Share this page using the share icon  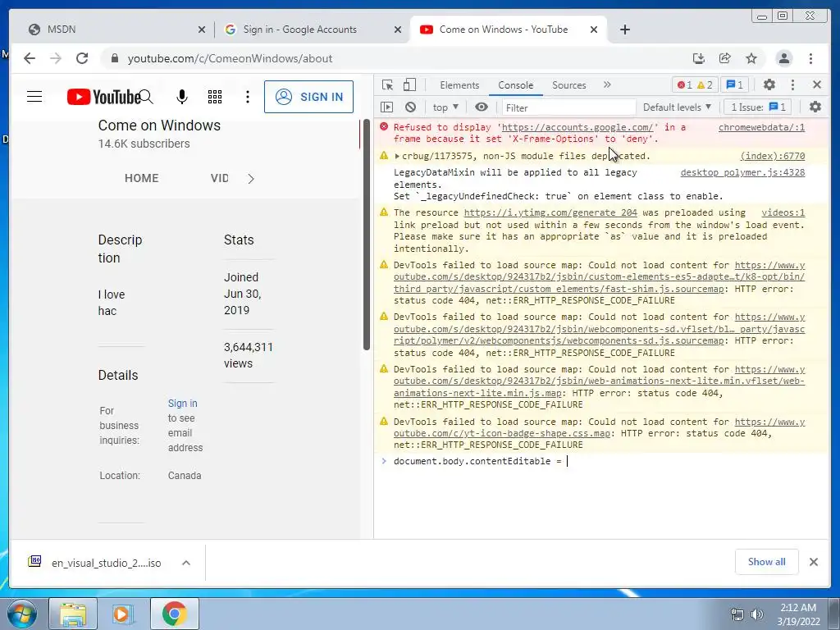point(725,58)
